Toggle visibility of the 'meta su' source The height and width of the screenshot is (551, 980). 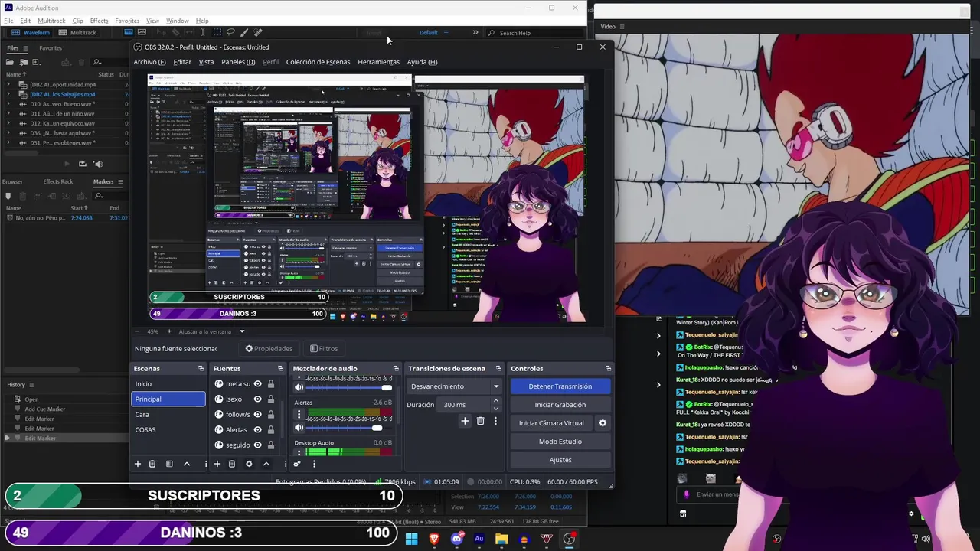pyautogui.click(x=258, y=384)
